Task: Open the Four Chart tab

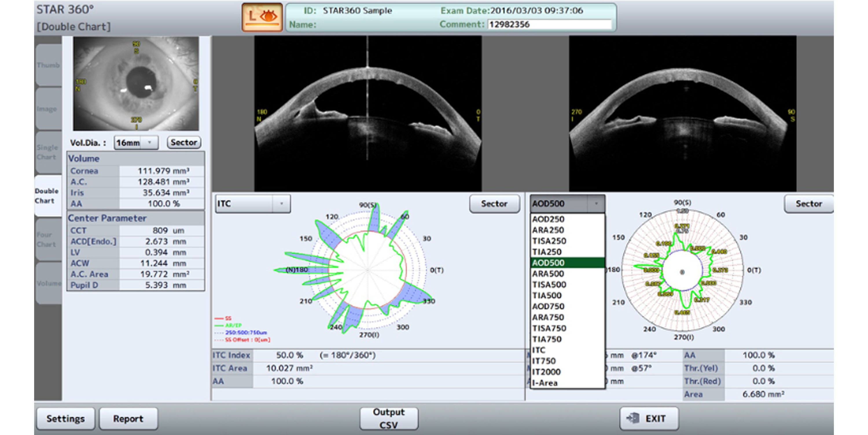Action: coord(47,240)
